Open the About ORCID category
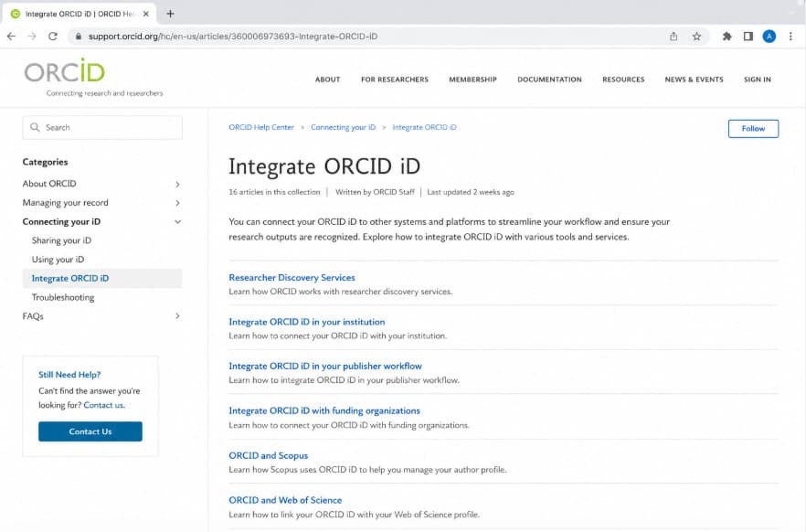The height and width of the screenshot is (532, 806). click(x=49, y=184)
